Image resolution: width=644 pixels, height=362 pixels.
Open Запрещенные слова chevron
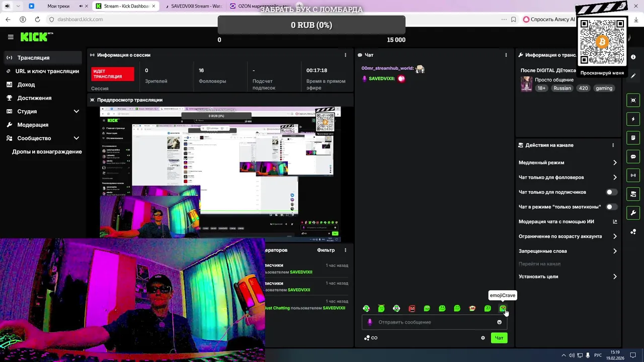point(615,251)
